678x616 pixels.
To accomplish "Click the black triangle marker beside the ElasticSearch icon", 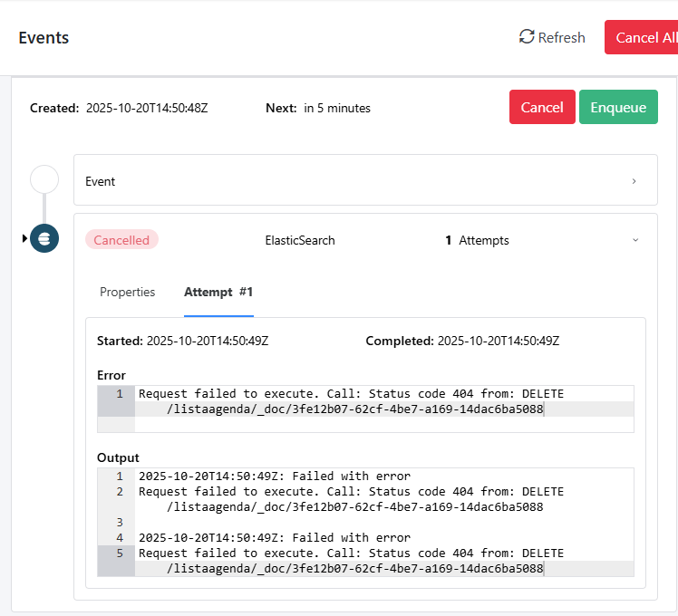I will 24,238.
